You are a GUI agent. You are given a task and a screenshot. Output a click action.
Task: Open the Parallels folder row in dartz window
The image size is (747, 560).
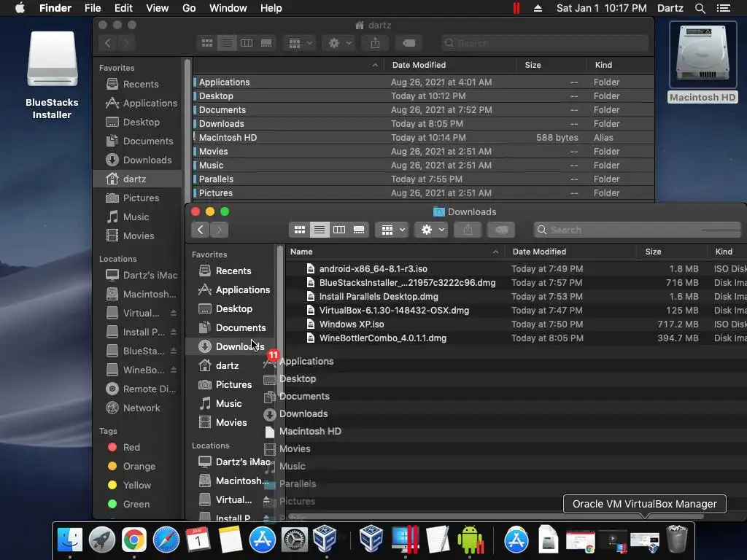(x=423, y=179)
